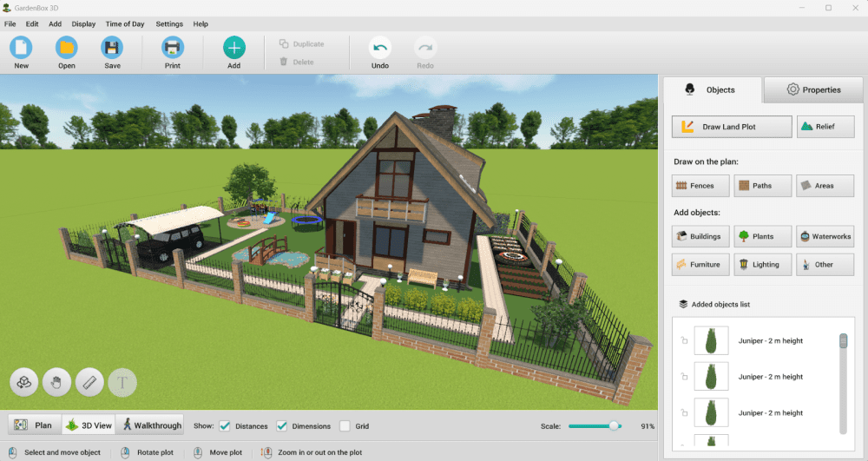The height and width of the screenshot is (461, 868).
Task: Open the File menu
Action: (10, 23)
